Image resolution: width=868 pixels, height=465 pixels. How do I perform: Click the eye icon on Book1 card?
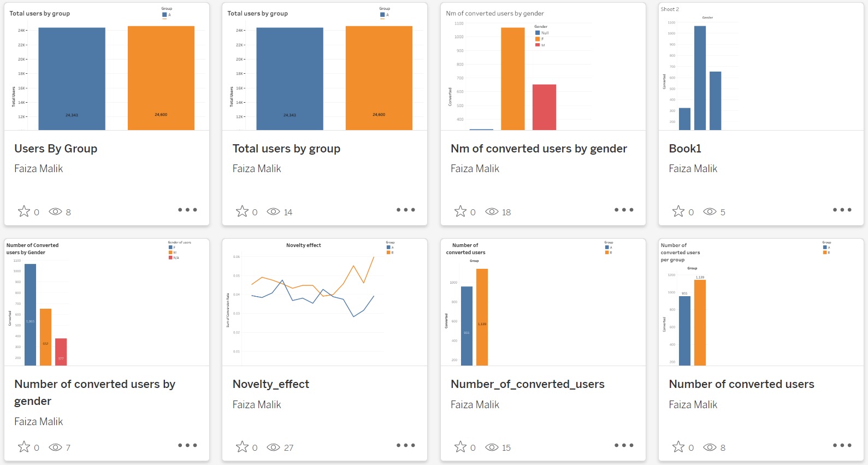tap(710, 212)
